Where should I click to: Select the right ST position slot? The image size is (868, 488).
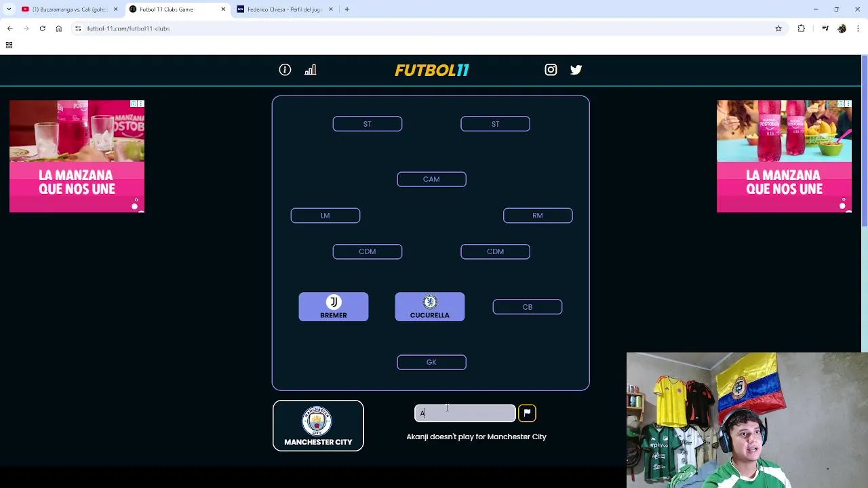(x=495, y=124)
